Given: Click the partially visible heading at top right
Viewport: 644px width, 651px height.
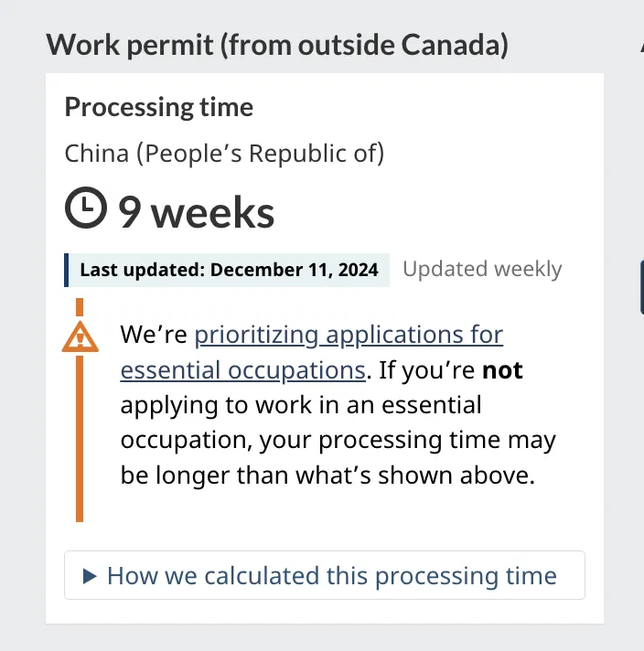Looking at the screenshot, I should (x=642, y=45).
